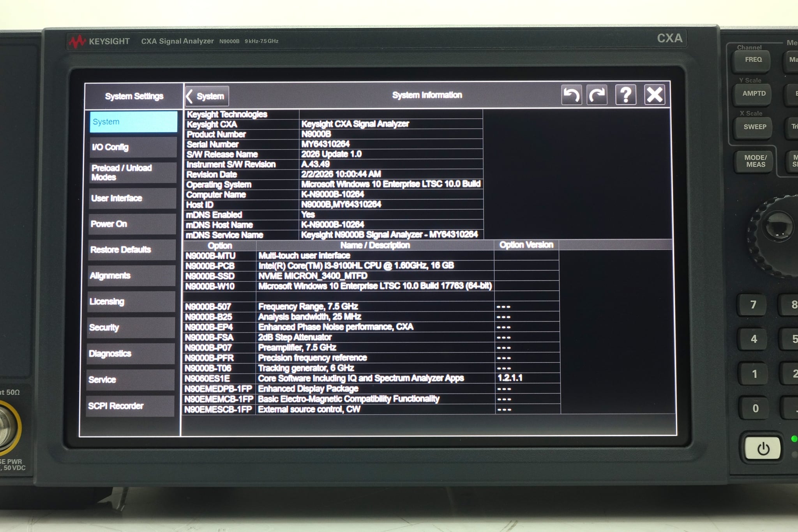The width and height of the screenshot is (798, 532).
Task: Click the Option column header
Action: click(220, 246)
